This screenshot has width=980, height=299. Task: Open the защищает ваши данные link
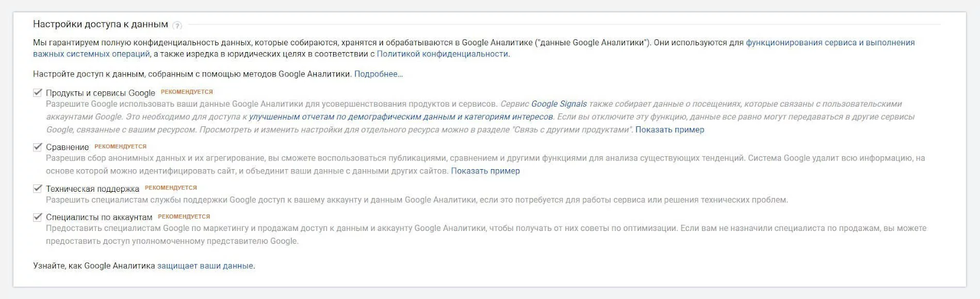[205, 266]
